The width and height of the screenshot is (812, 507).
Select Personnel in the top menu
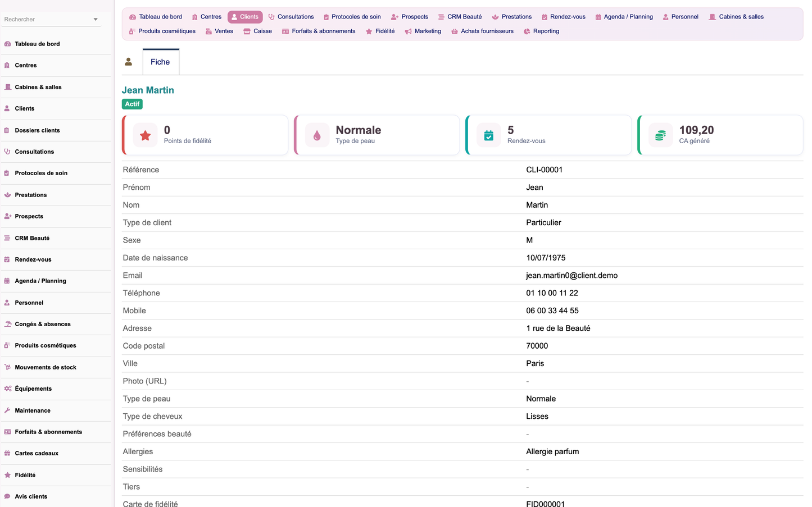click(681, 17)
